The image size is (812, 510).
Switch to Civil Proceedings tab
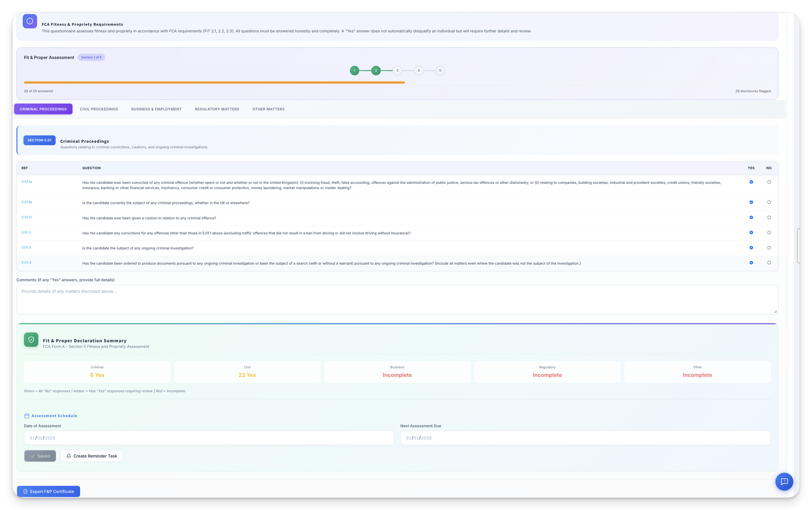99,109
